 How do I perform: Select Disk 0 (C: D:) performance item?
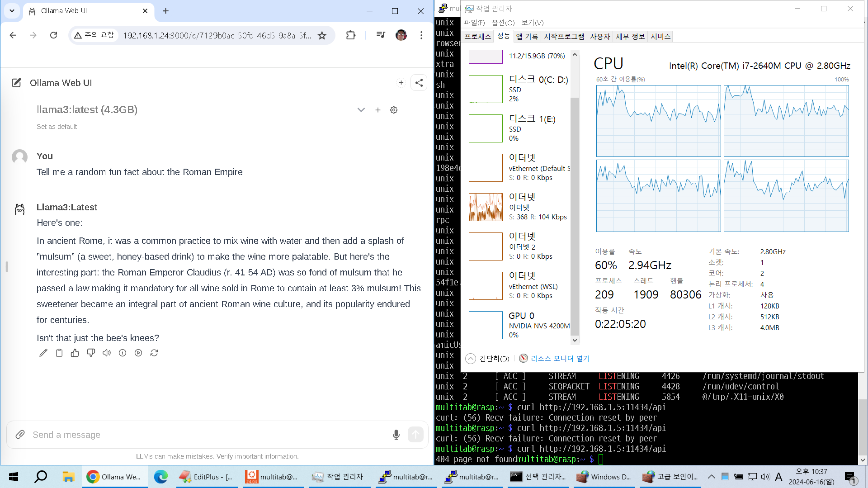(x=519, y=89)
